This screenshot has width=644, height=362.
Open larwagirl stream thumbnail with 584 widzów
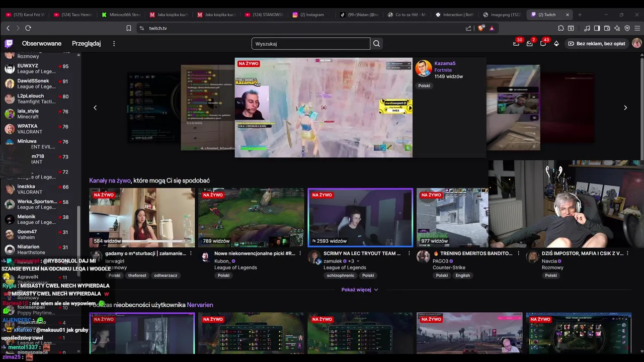pos(142,218)
